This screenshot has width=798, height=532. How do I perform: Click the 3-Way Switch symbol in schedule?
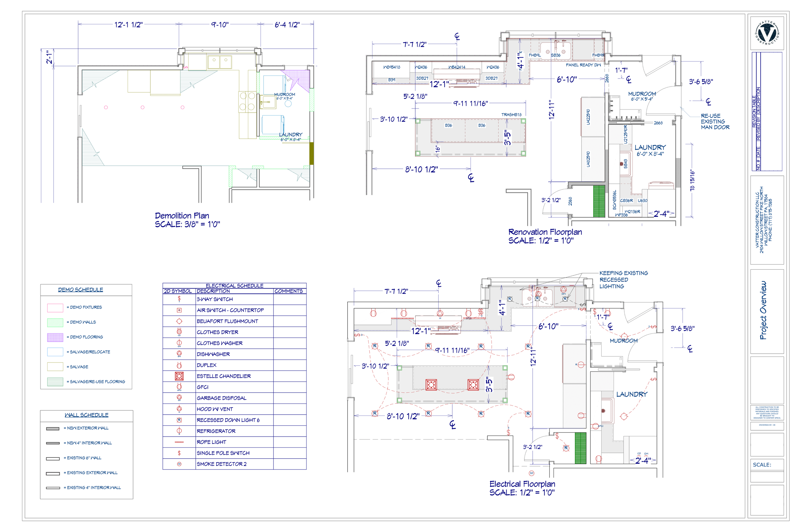point(179,299)
